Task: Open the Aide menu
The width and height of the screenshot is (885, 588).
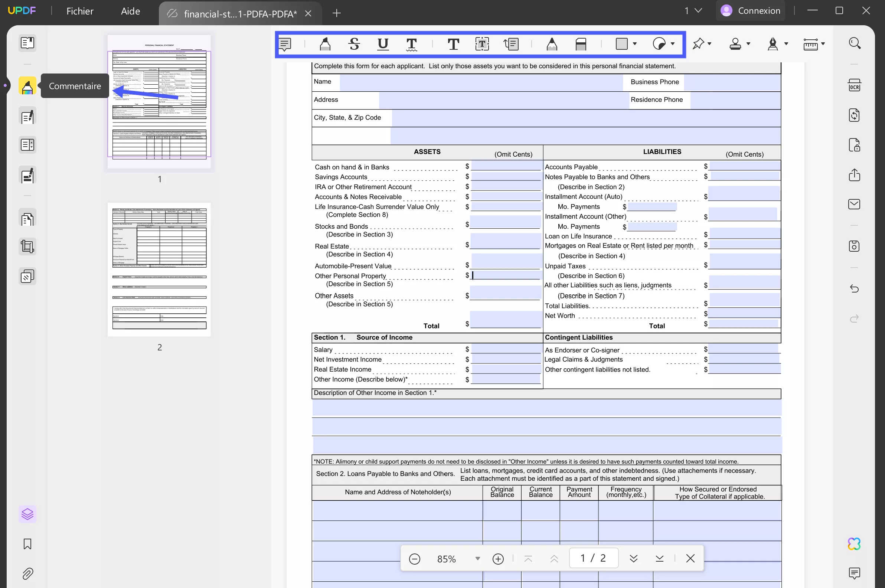Action: (130, 11)
